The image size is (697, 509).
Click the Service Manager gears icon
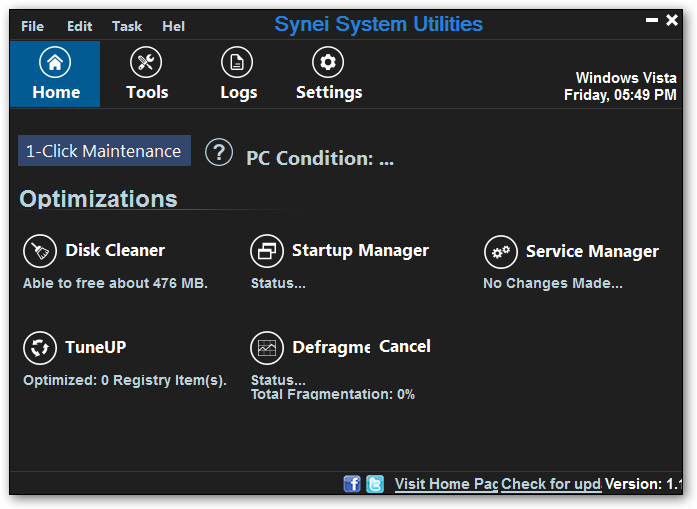(x=501, y=252)
